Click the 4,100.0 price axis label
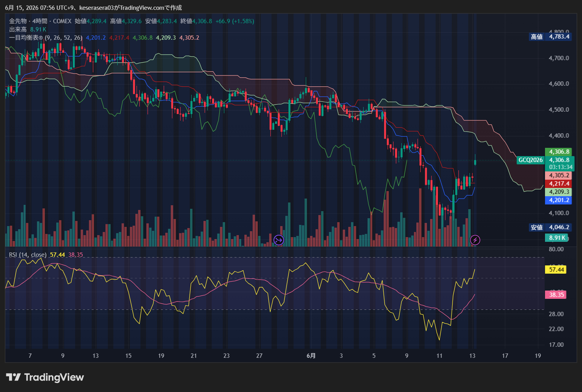The width and height of the screenshot is (582, 392). pyautogui.click(x=559, y=213)
